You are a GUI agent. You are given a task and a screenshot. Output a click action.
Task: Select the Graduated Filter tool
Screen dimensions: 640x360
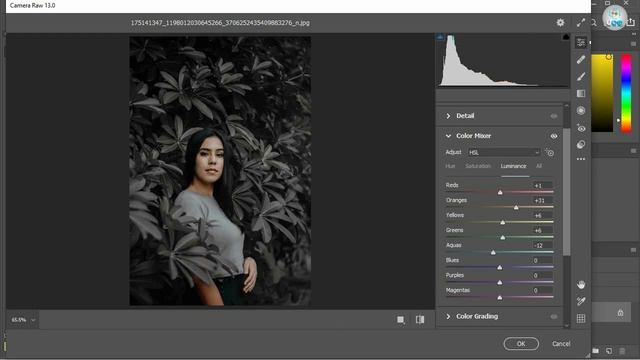tap(581, 93)
